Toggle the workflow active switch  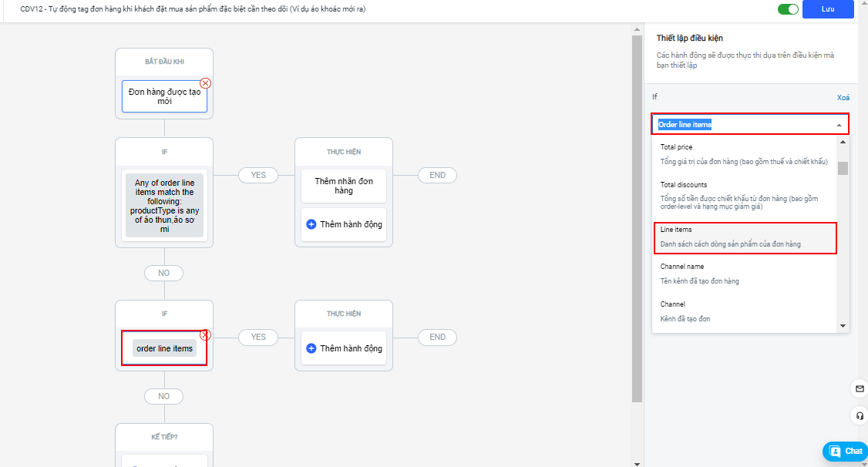(x=788, y=9)
